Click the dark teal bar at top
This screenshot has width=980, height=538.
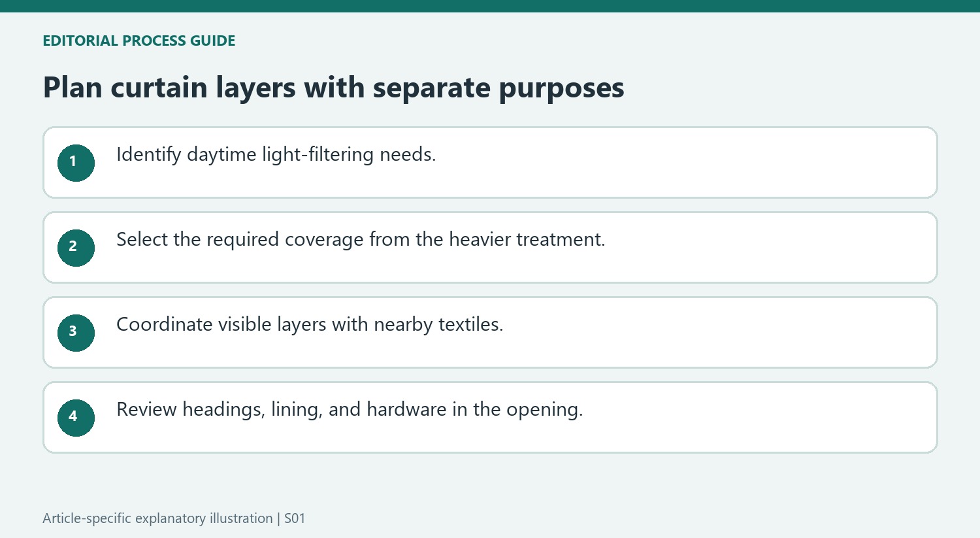(490, 6)
